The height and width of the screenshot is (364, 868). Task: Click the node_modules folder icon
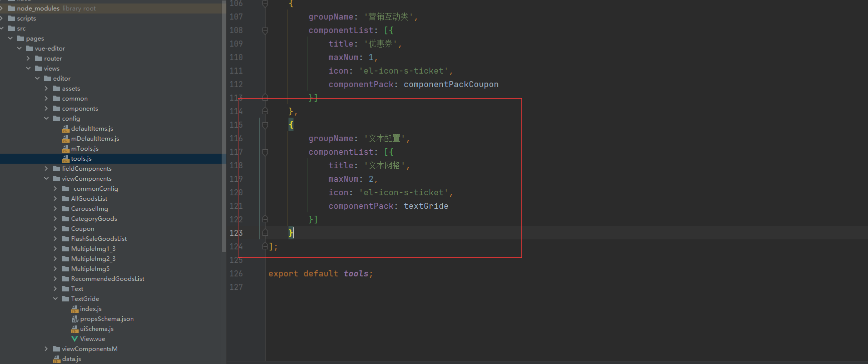point(12,9)
